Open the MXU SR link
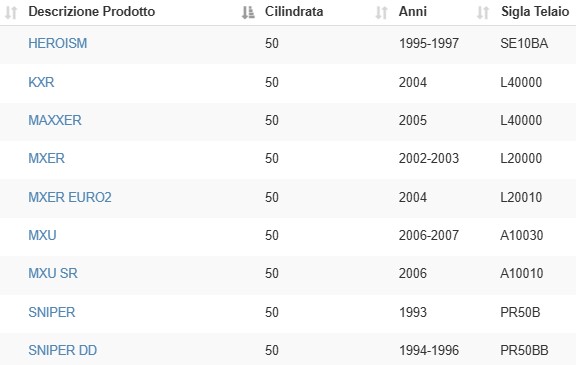Viewport: 576px width, 365px height. 53,274
